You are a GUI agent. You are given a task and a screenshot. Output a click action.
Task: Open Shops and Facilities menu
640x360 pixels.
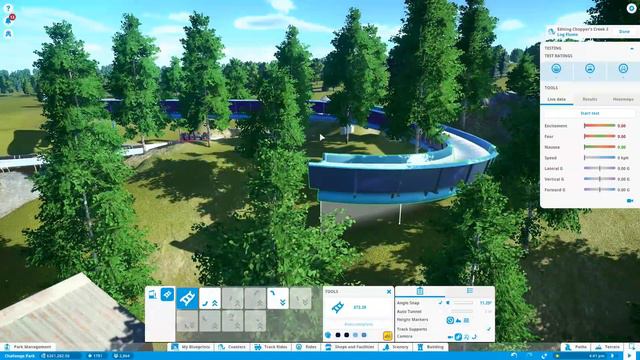point(351,347)
